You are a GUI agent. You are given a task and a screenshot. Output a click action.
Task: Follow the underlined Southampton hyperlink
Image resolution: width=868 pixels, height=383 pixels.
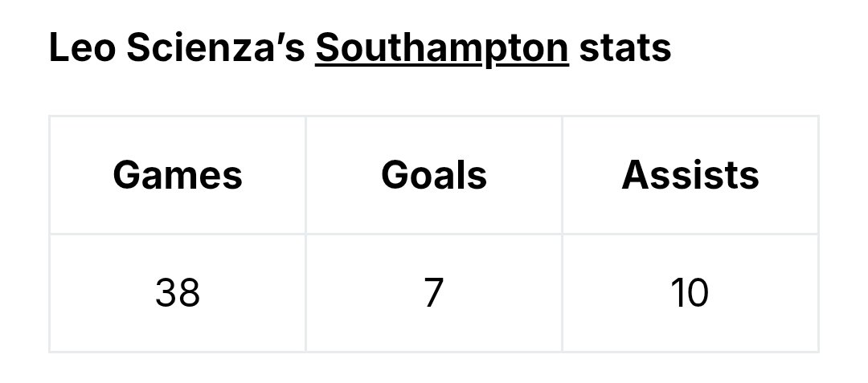click(x=442, y=50)
